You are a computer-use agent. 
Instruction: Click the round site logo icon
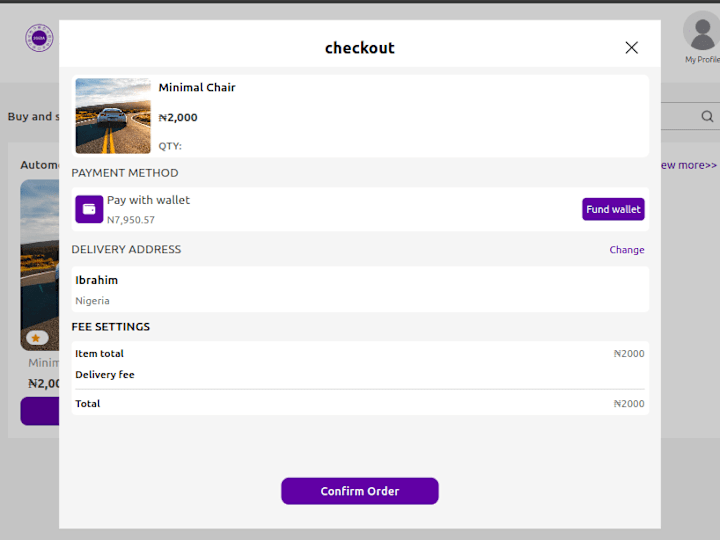(x=39, y=38)
